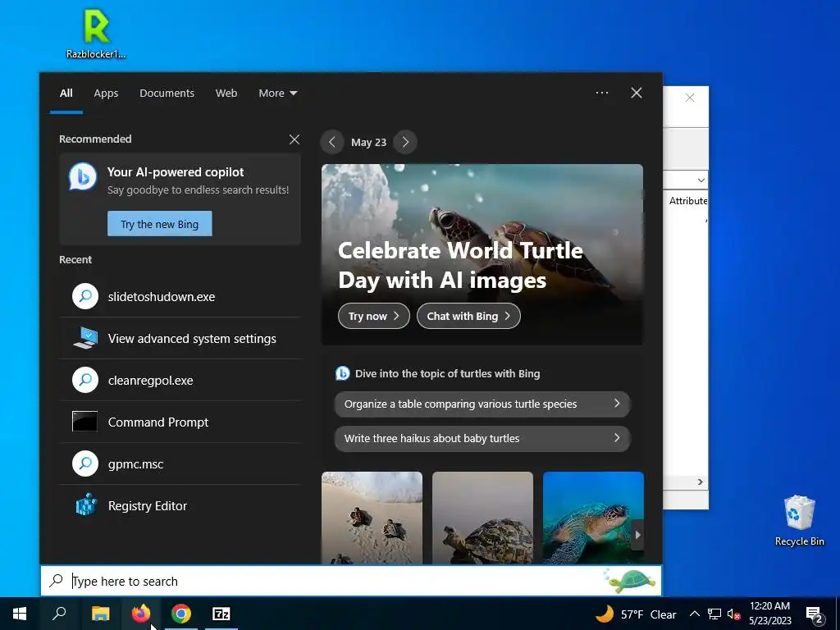Go to the next day after May 23

(x=405, y=142)
